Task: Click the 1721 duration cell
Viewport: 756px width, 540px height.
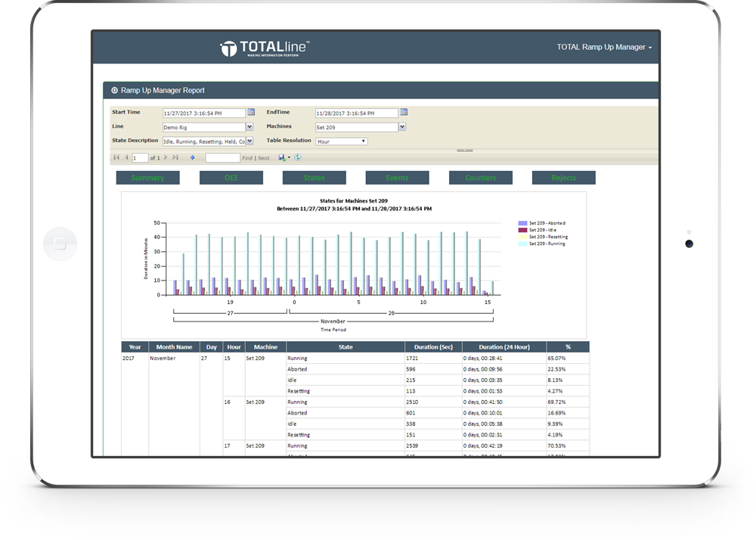Action: point(433,358)
